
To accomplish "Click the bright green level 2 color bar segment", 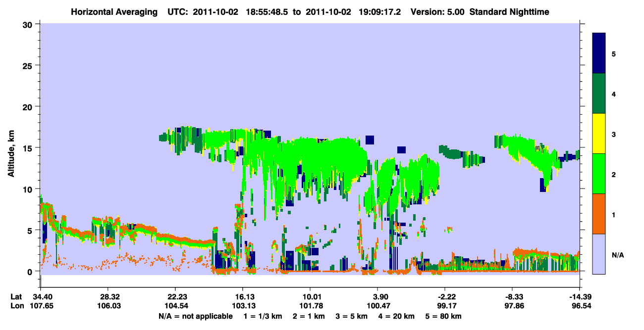I will click(599, 174).
